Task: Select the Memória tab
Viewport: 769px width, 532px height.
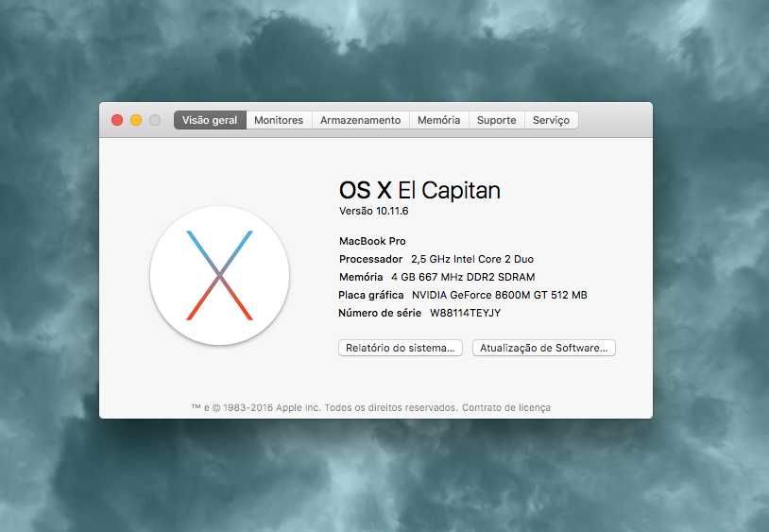Action: pos(439,120)
